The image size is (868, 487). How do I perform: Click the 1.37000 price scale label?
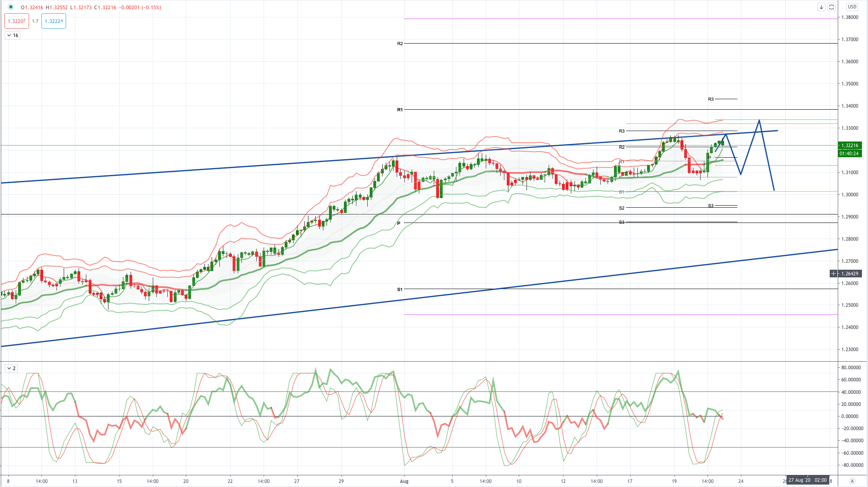pyautogui.click(x=849, y=40)
